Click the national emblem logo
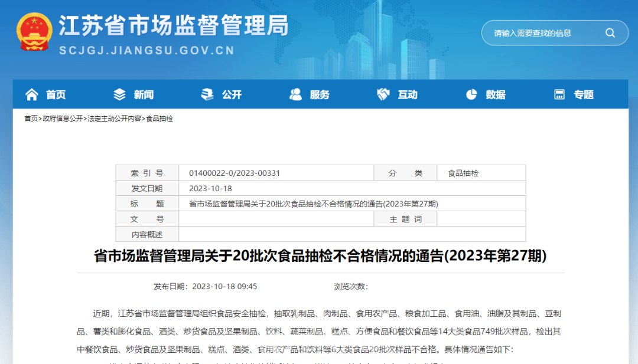 click(x=34, y=32)
